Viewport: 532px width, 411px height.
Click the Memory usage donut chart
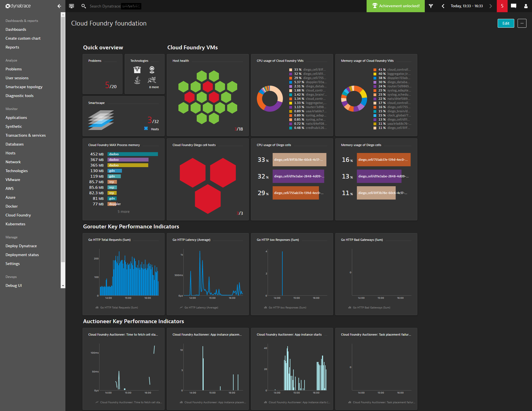click(354, 99)
